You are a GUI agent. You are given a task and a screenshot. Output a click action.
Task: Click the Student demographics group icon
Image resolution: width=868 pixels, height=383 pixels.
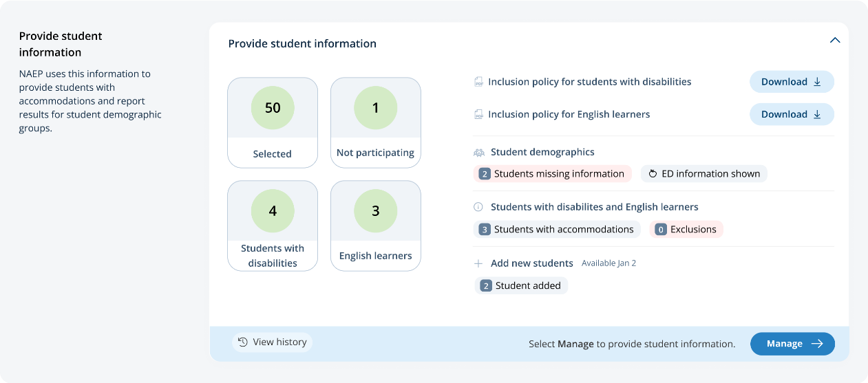pos(479,152)
